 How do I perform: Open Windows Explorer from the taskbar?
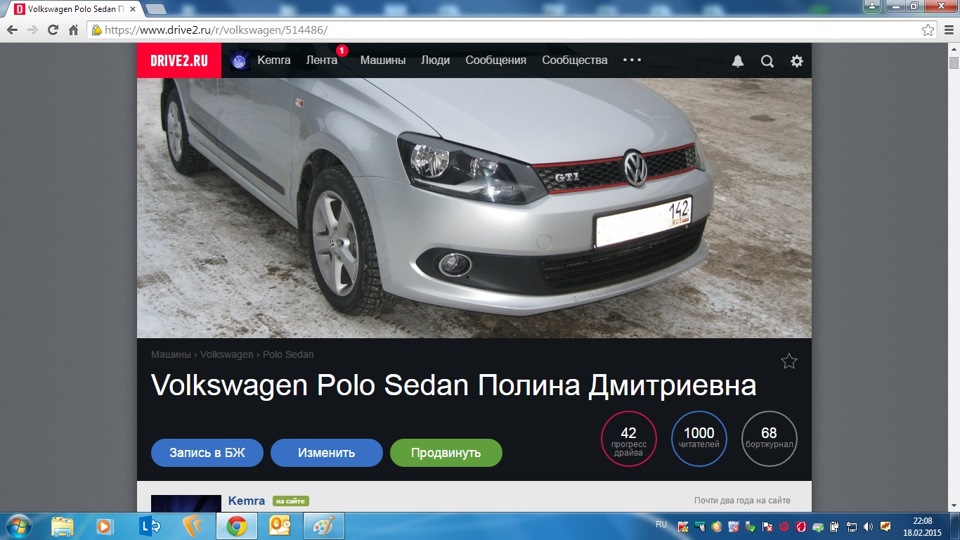(x=62, y=527)
